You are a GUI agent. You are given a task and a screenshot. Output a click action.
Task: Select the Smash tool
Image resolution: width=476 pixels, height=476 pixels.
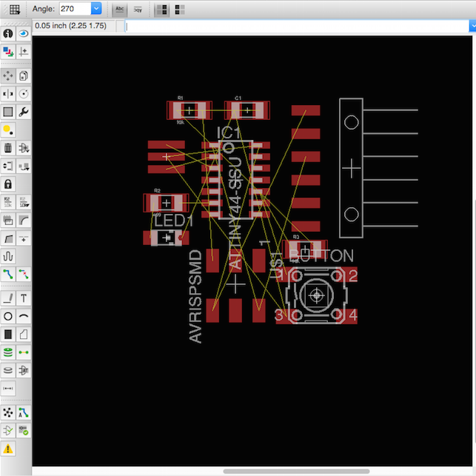(x=8, y=221)
